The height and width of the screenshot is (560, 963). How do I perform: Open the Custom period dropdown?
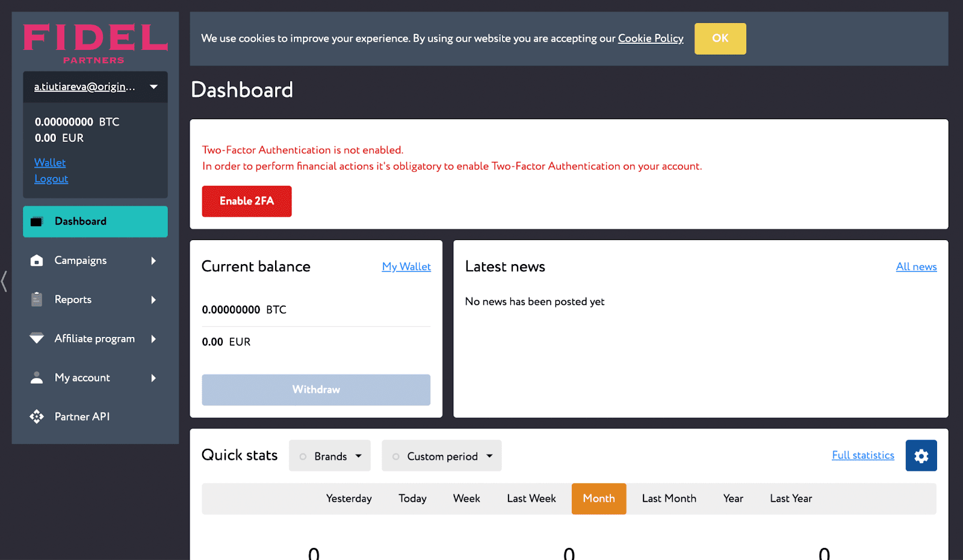pyautogui.click(x=442, y=456)
